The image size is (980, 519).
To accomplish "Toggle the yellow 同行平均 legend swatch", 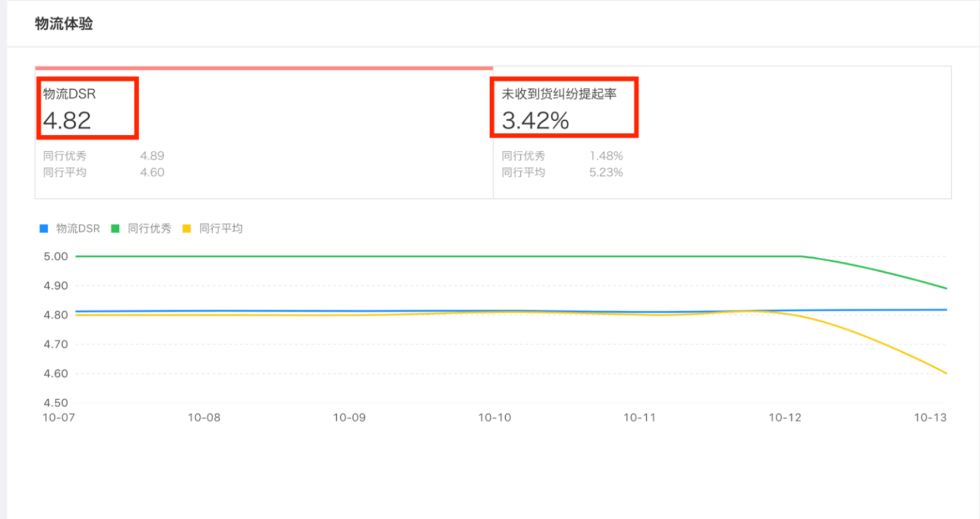I will [x=187, y=229].
